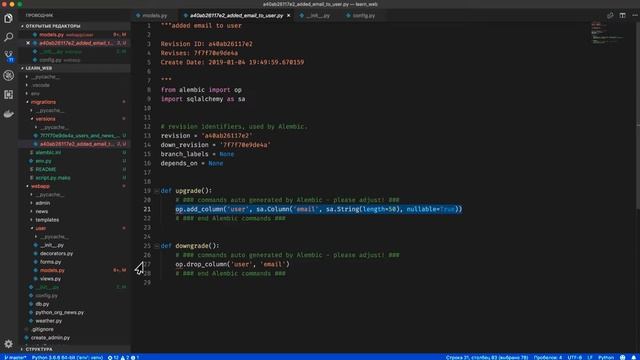Screen dimensions: 640x360
Task: Open the Source Control view
Action: pos(8,56)
